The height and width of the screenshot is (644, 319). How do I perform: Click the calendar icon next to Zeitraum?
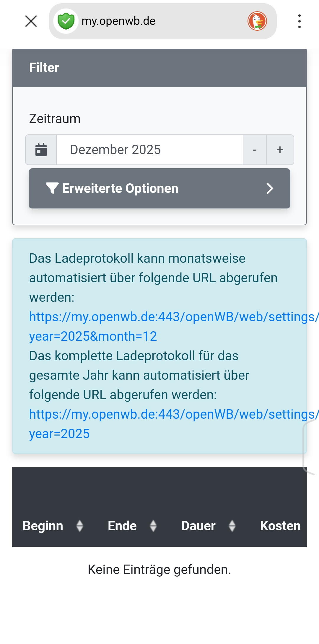41,150
